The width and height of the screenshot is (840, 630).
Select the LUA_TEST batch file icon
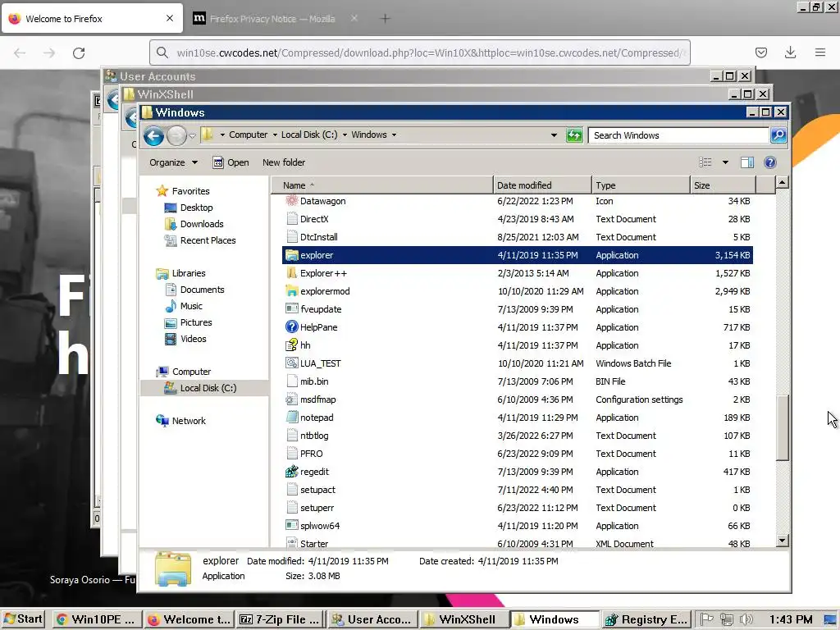pyautogui.click(x=291, y=363)
